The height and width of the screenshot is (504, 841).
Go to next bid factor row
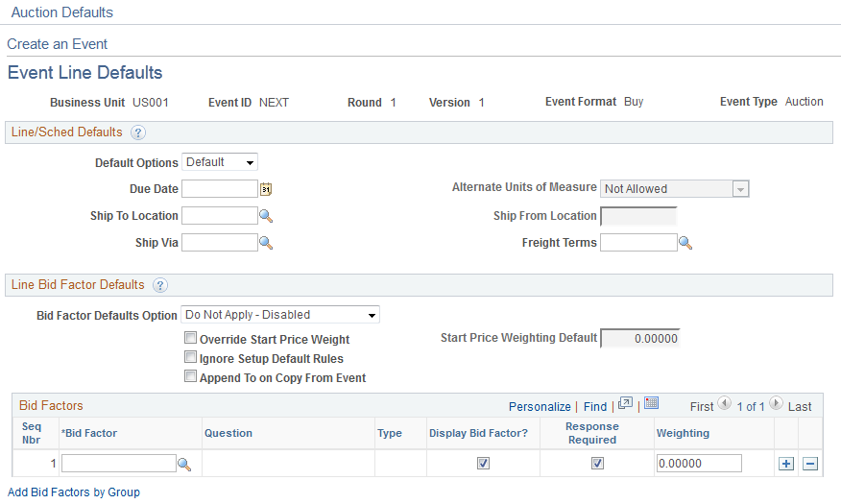776,402
